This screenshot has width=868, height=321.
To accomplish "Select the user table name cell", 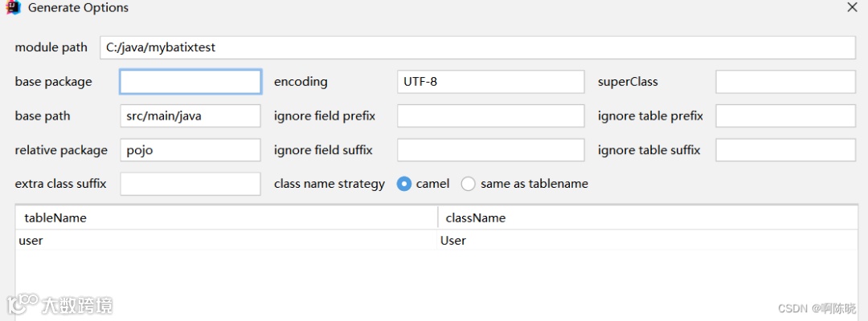I will pos(226,240).
